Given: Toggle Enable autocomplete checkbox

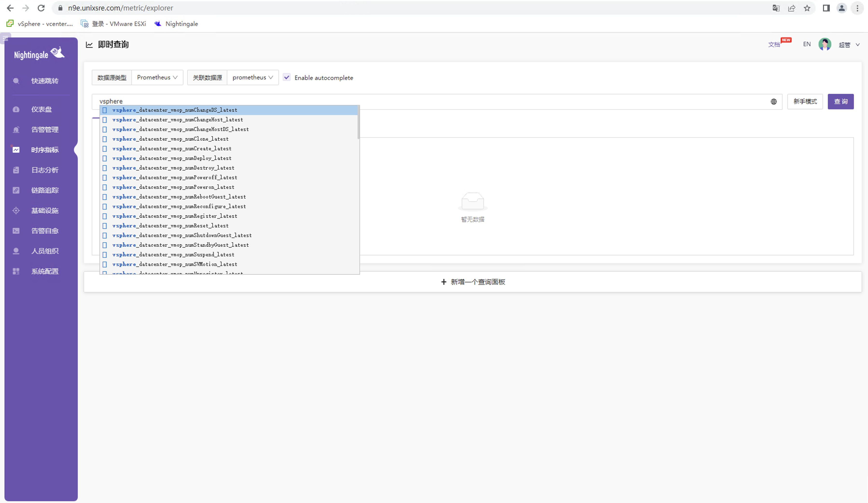Looking at the screenshot, I should 287,77.
